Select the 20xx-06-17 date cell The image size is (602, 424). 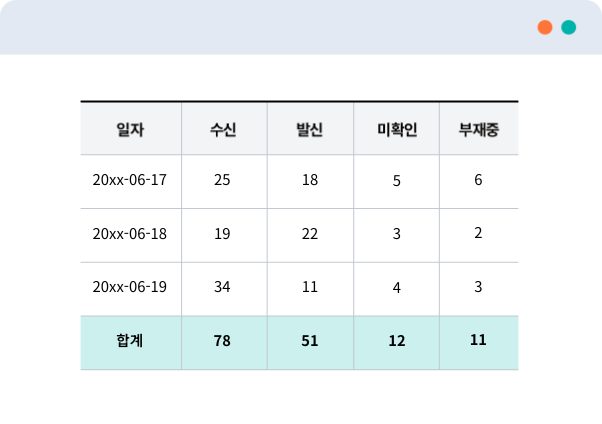click(130, 181)
